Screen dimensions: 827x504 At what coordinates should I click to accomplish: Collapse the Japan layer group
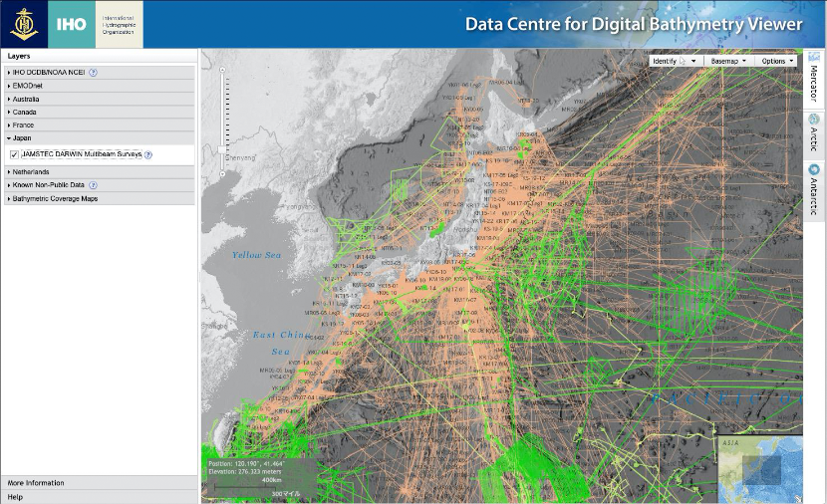[x=100, y=138]
